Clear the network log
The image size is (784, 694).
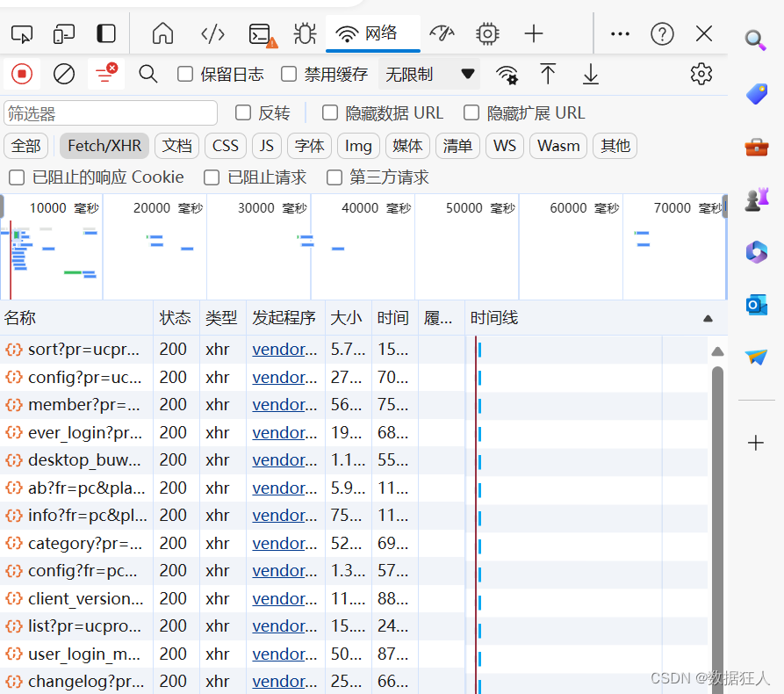pos(64,74)
